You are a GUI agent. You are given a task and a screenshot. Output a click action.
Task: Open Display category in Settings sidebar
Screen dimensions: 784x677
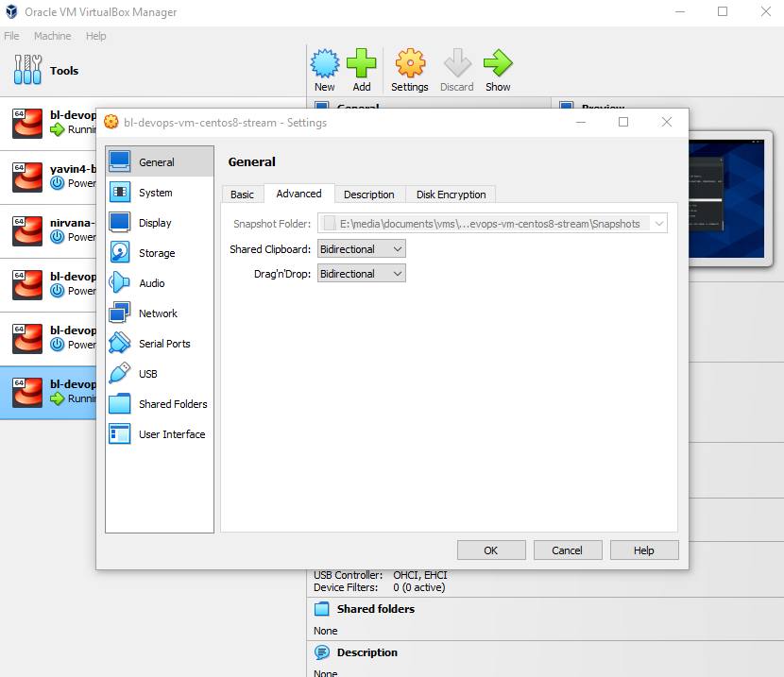pos(160,222)
